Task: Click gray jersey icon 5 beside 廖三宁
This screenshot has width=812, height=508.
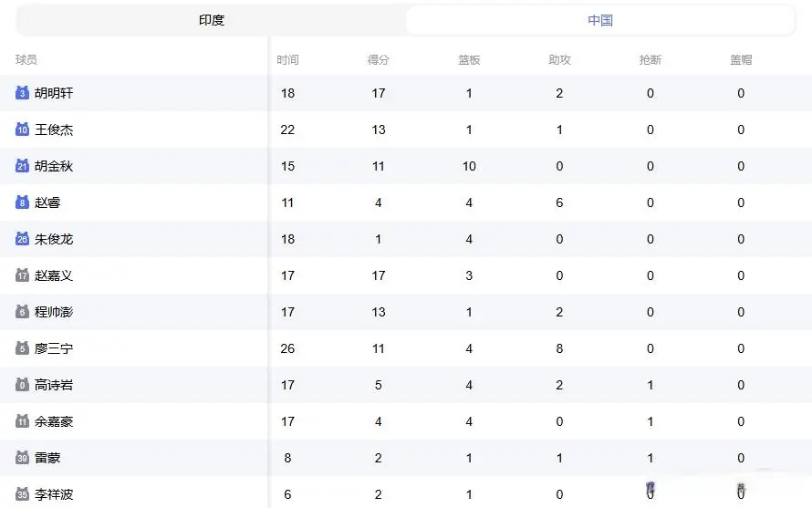Action: (x=23, y=348)
